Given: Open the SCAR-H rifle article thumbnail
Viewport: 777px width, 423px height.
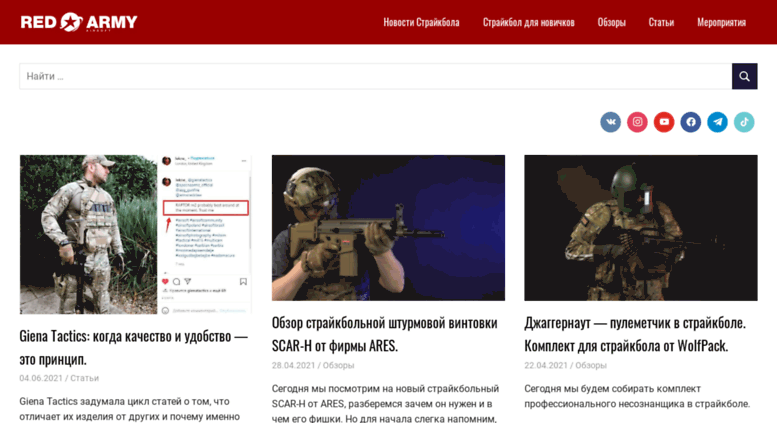Looking at the screenshot, I should (x=388, y=228).
